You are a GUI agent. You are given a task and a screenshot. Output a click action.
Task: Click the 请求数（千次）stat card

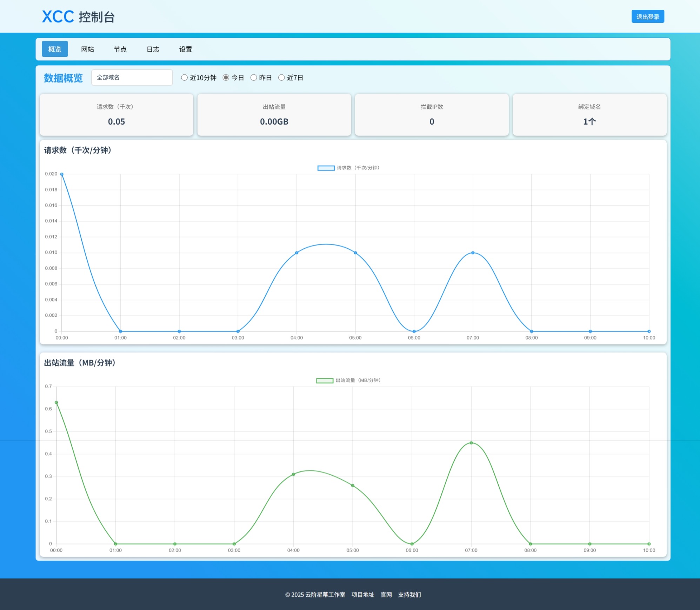pyautogui.click(x=116, y=115)
